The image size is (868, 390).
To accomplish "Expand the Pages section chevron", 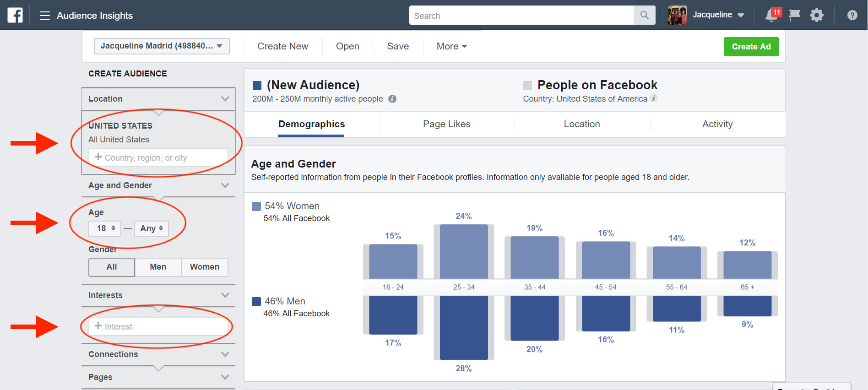I will click(225, 377).
